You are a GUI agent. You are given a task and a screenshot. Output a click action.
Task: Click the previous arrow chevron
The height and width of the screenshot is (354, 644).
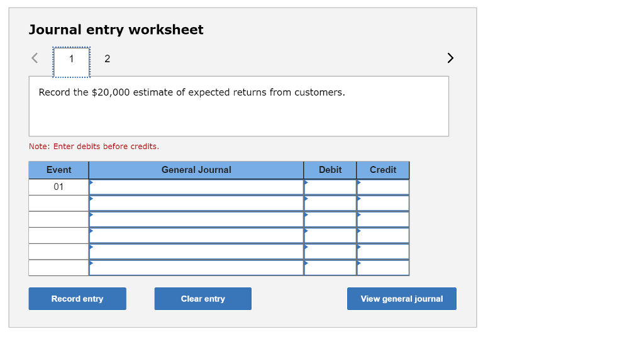coord(35,58)
